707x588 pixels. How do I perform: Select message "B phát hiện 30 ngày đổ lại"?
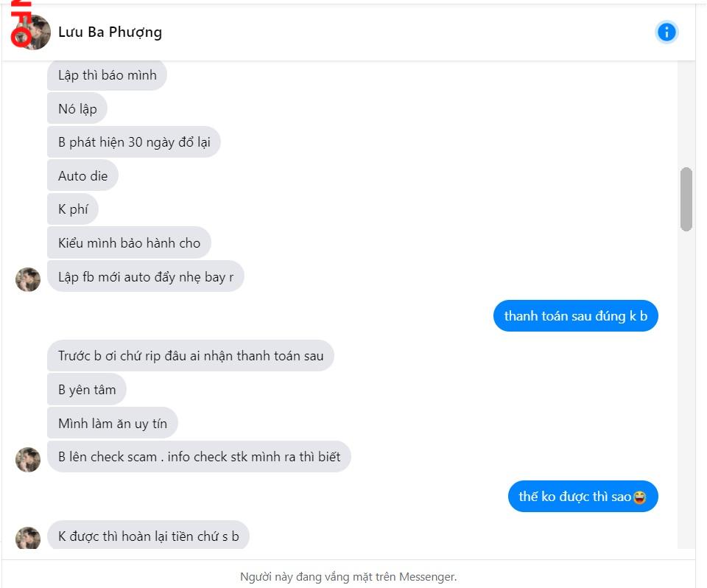134,142
